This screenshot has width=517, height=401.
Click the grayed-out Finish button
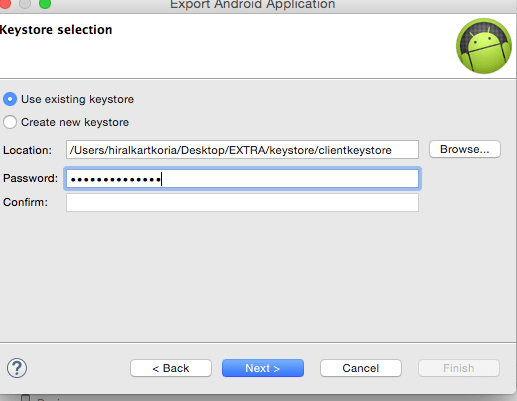click(459, 368)
